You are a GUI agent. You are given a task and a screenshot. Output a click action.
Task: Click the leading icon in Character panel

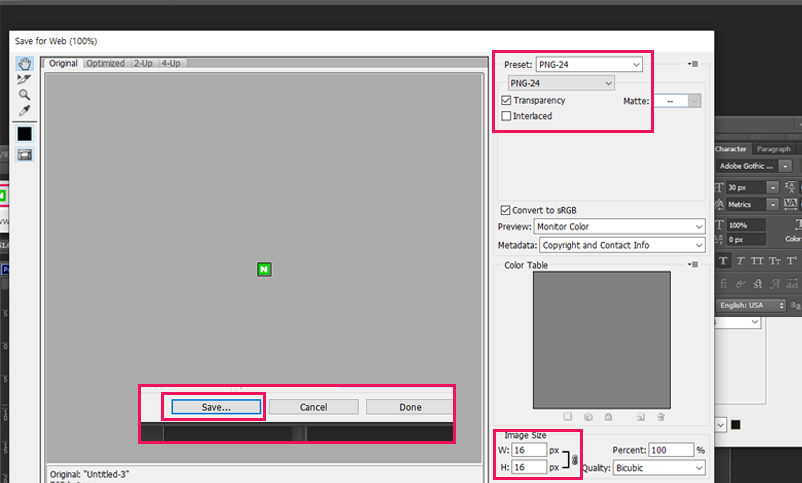coord(790,187)
